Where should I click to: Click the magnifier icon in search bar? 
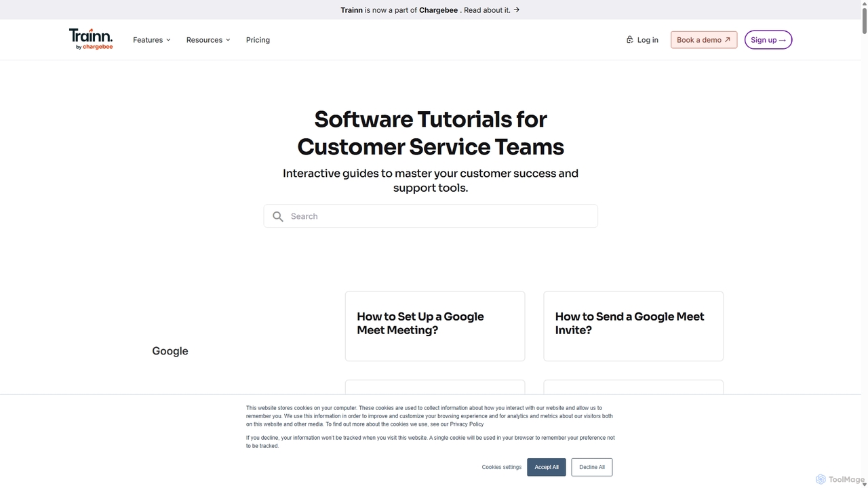[278, 216]
